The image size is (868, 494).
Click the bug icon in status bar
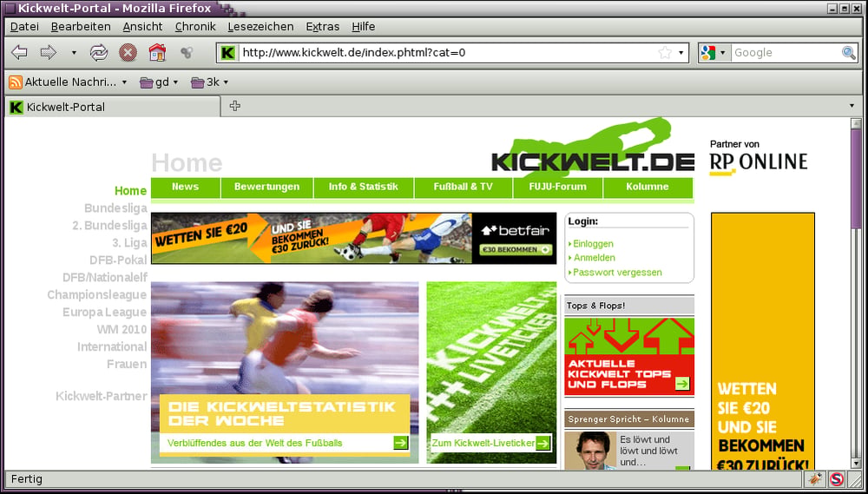pos(815,479)
